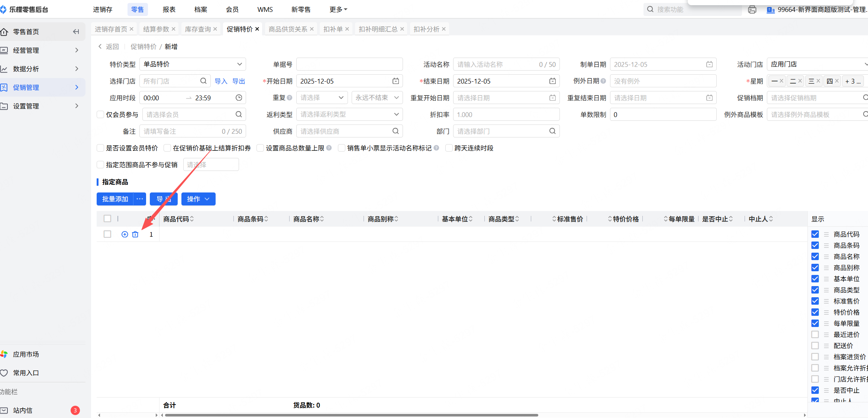Switch to the 库存查询 tab

point(198,29)
